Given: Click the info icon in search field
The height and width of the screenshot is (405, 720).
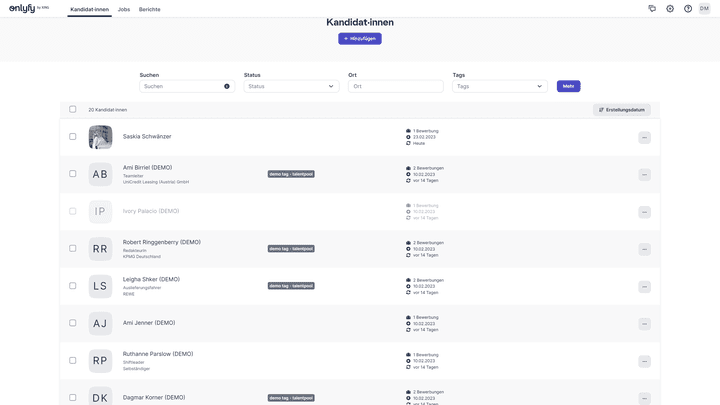Looking at the screenshot, I should pyautogui.click(x=227, y=86).
